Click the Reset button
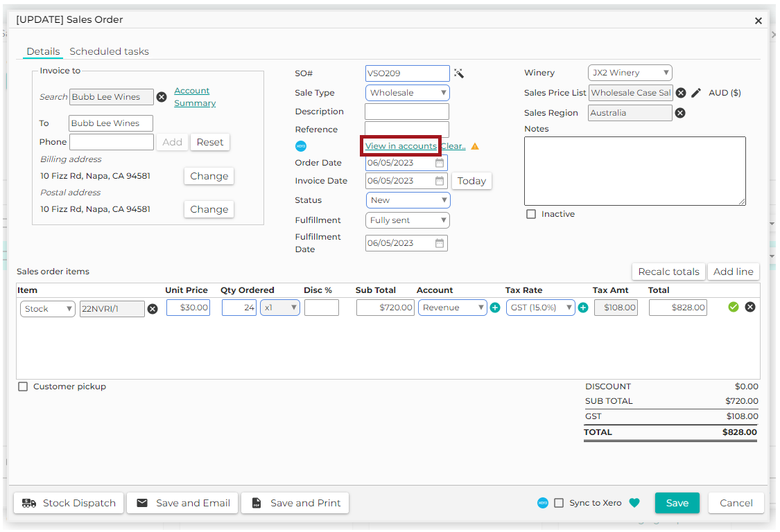This screenshot has width=780, height=532. coord(210,142)
